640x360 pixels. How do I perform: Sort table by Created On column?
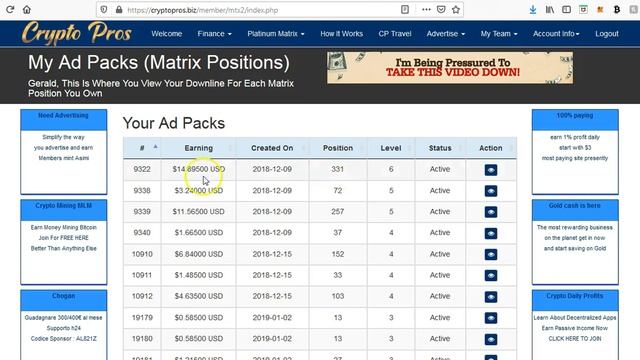click(x=272, y=148)
